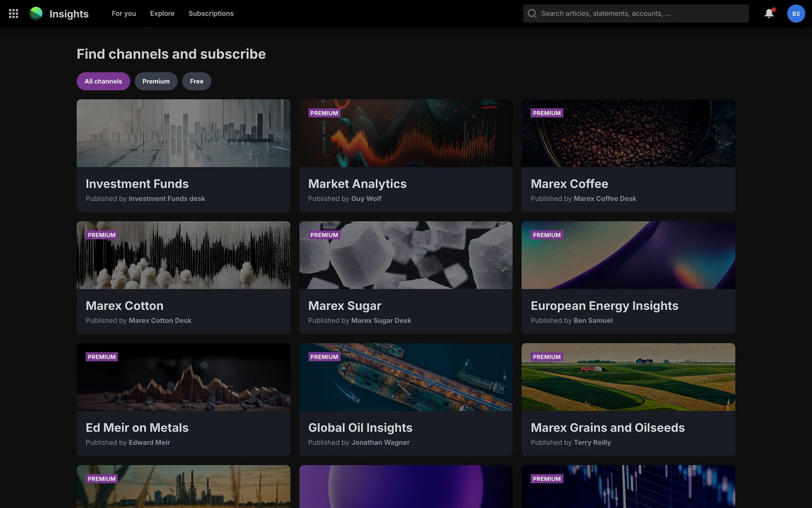812x508 pixels.
Task: Open the apps grid launcher icon
Action: coord(13,13)
